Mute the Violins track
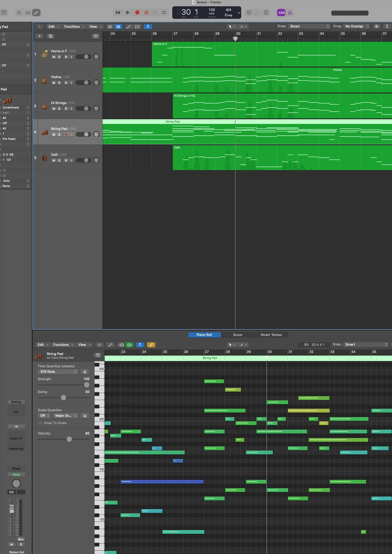Viewport: 392px width, 554px height. click(x=54, y=83)
